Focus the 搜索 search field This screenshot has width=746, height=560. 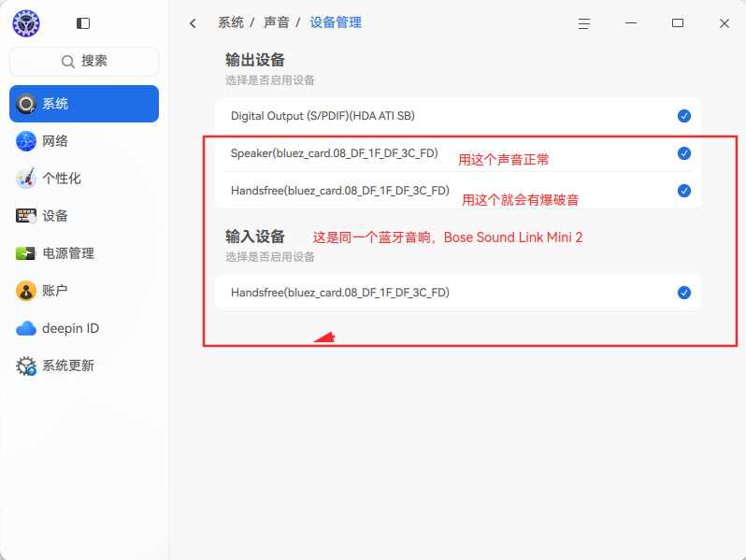(x=84, y=62)
